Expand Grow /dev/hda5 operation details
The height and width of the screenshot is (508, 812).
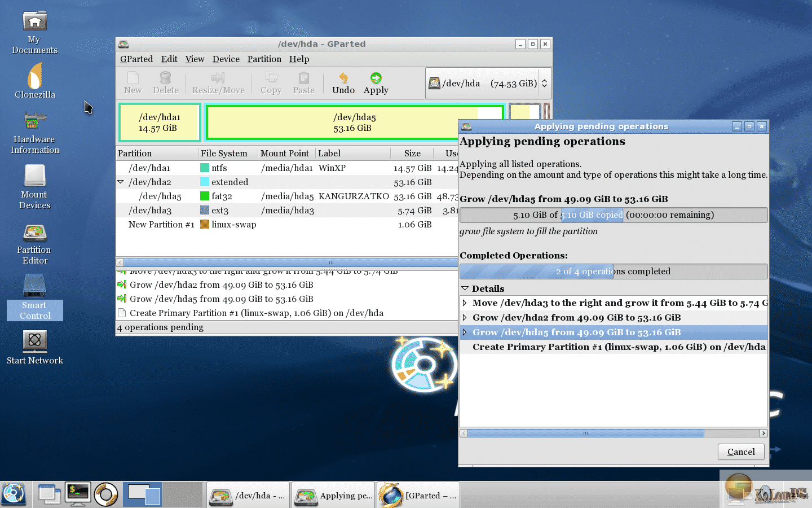point(465,332)
